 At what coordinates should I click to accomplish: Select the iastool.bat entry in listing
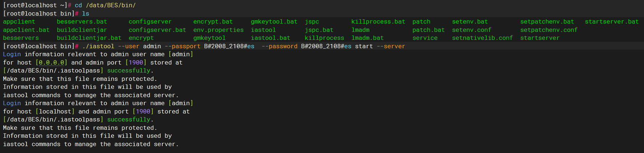coord(271,38)
